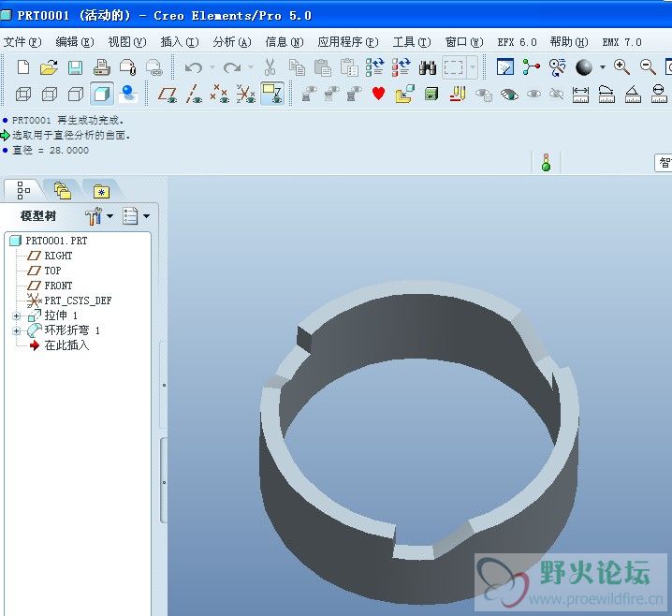Toggle spin center icon
672x616 pixels.
531,66
